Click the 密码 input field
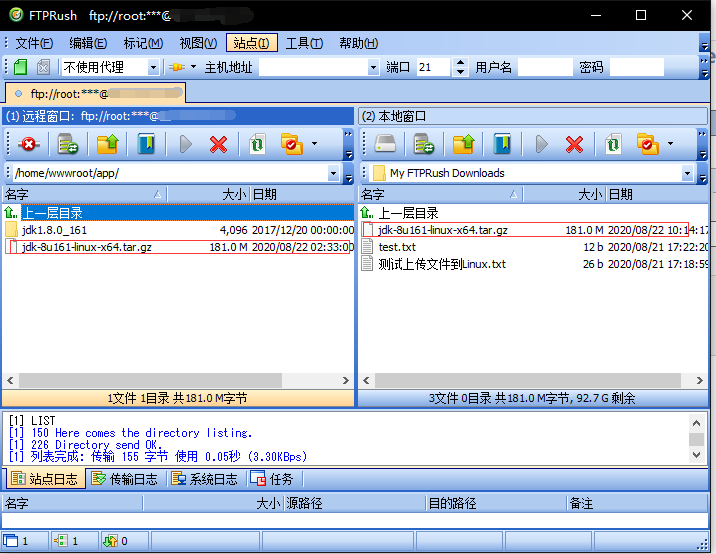This screenshot has height=554, width=716. coord(637,68)
